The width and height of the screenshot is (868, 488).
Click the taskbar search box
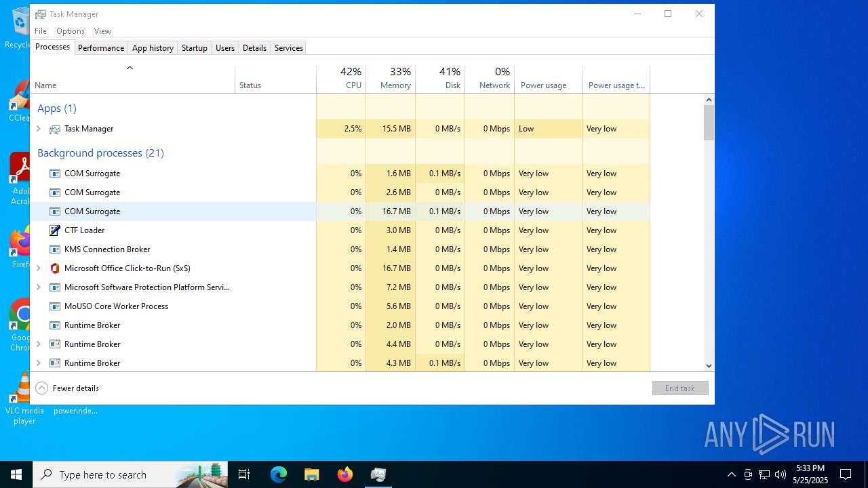coord(131,474)
